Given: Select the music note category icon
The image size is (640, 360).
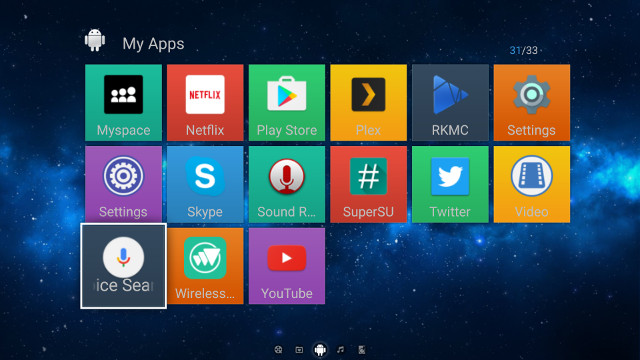Looking at the screenshot, I should (x=341, y=350).
